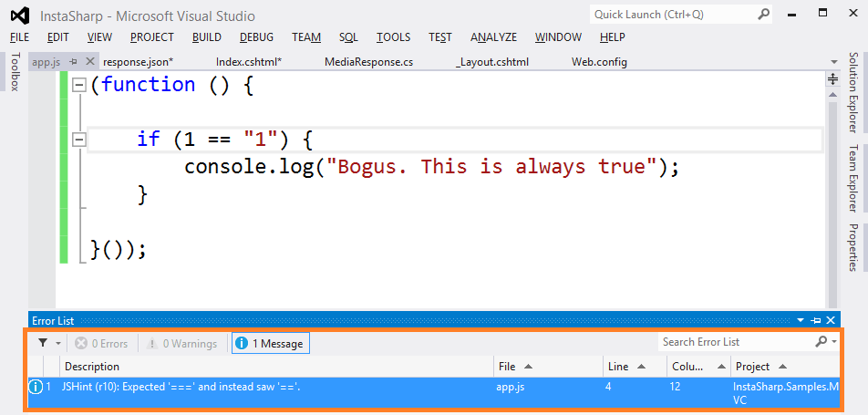This screenshot has height=415, width=868.
Task: Collapse the function () outlining block
Action: (x=79, y=86)
